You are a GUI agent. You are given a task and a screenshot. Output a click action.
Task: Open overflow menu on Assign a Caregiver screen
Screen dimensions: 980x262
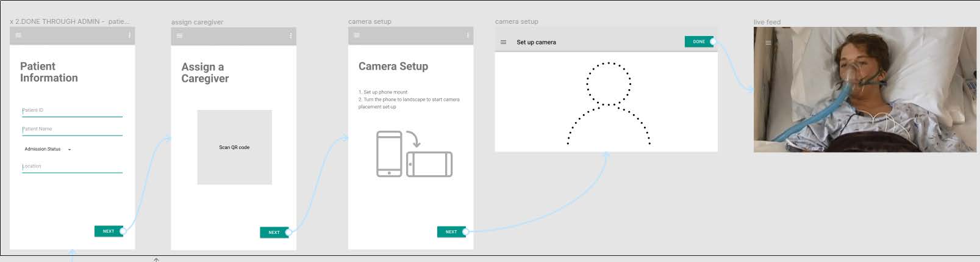coord(290,36)
